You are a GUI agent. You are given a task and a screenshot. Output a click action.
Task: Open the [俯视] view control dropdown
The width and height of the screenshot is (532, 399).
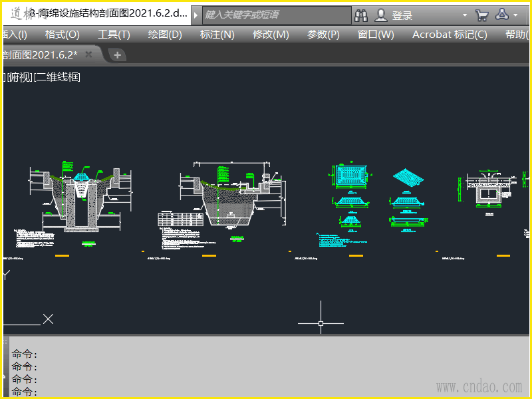[x=20, y=78]
